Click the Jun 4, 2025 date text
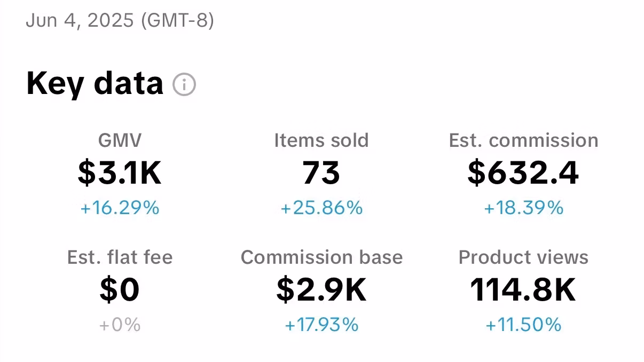Image resolution: width=644 pixels, height=362 pixels. (80, 20)
